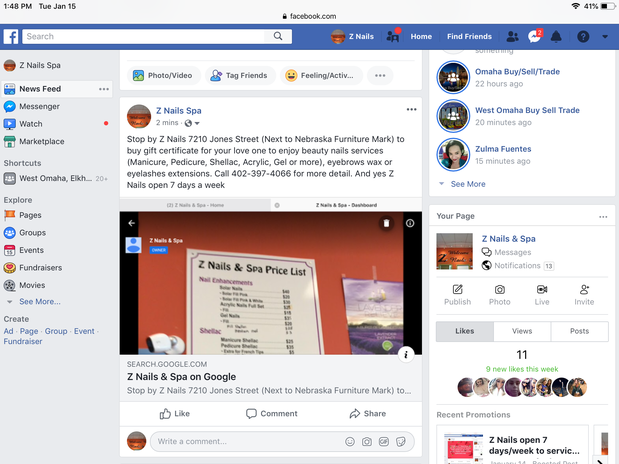Add a GIF to the comment
Image resolution: width=619 pixels, height=464 pixels.
pyautogui.click(x=384, y=441)
